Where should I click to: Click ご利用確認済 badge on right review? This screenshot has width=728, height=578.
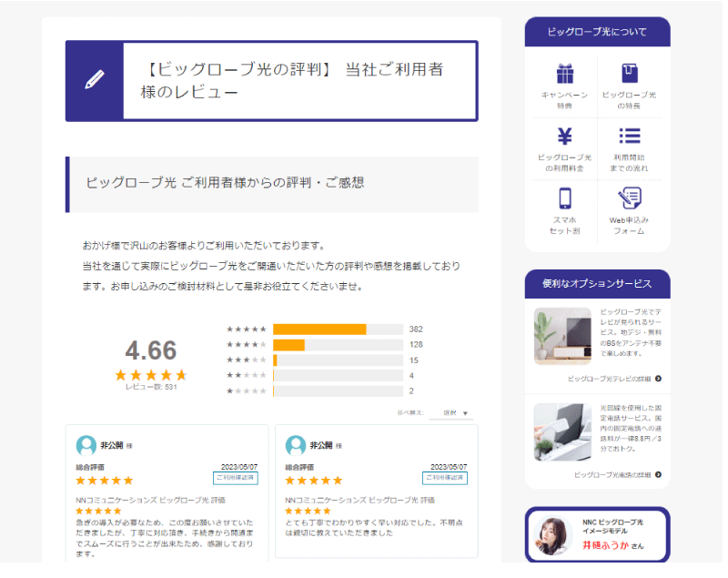pos(445,478)
